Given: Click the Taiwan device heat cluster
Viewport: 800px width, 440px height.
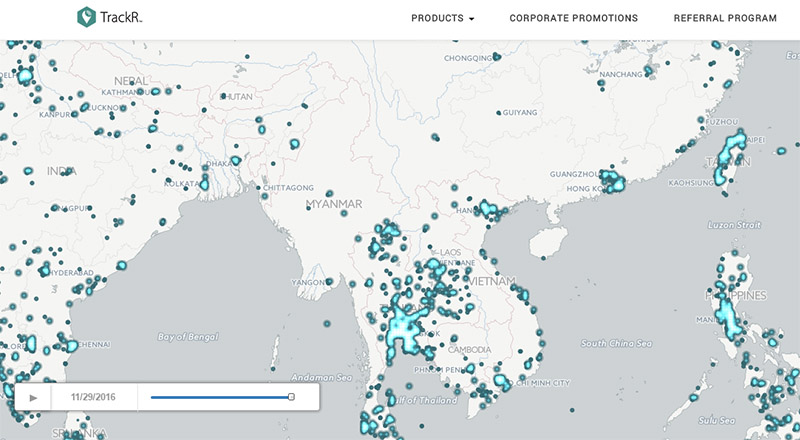Looking at the screenshot, I should click(x=730, y=160).
